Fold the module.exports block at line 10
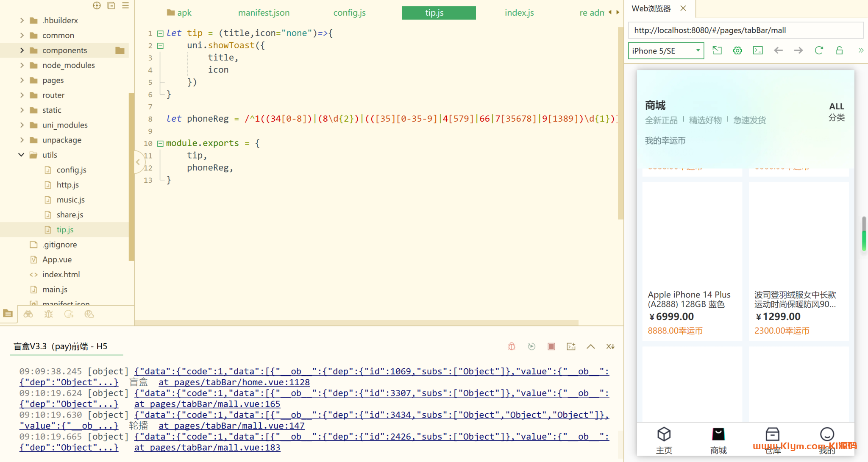Image resolution: width=868 pixels, height=462 pixels. click(x=160, y=143)
